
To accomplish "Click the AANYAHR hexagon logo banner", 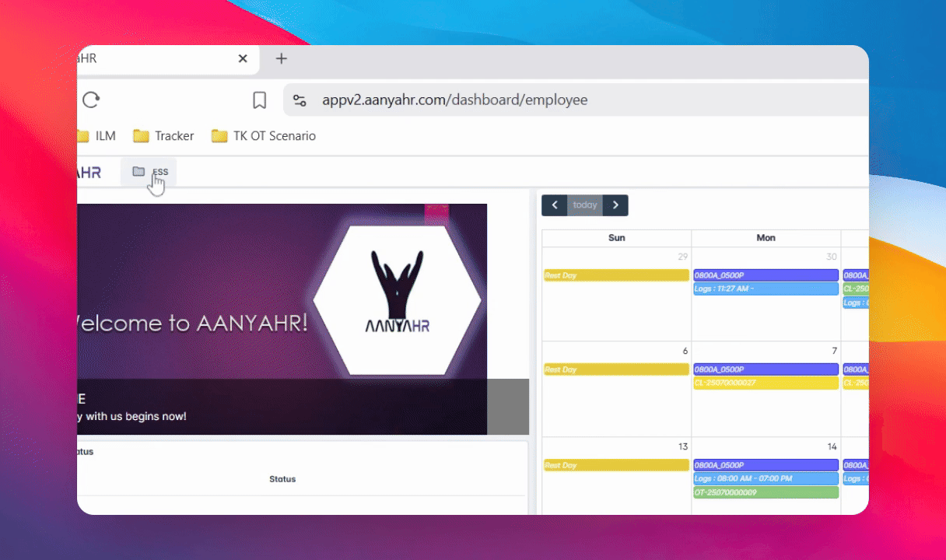I will (398, 300).
